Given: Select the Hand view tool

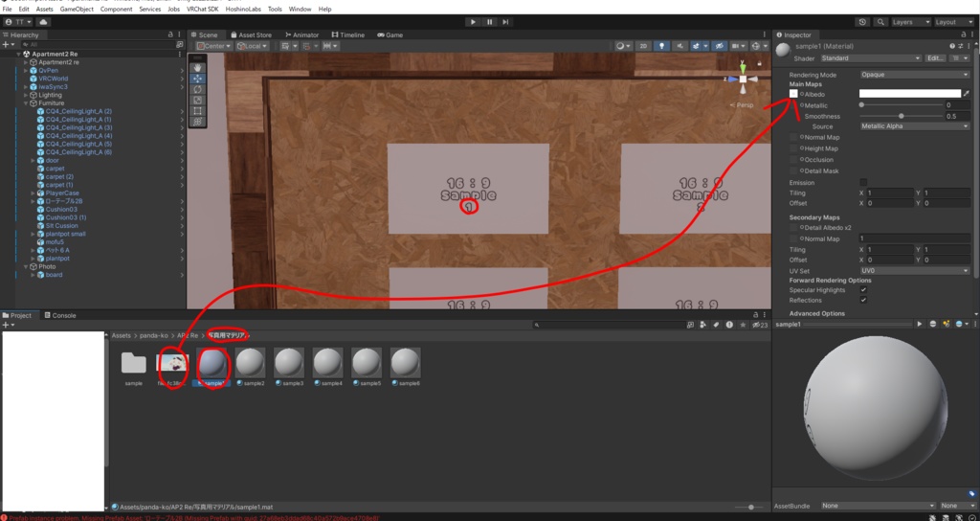Looking at the screenshot, I should pos(197,68).
